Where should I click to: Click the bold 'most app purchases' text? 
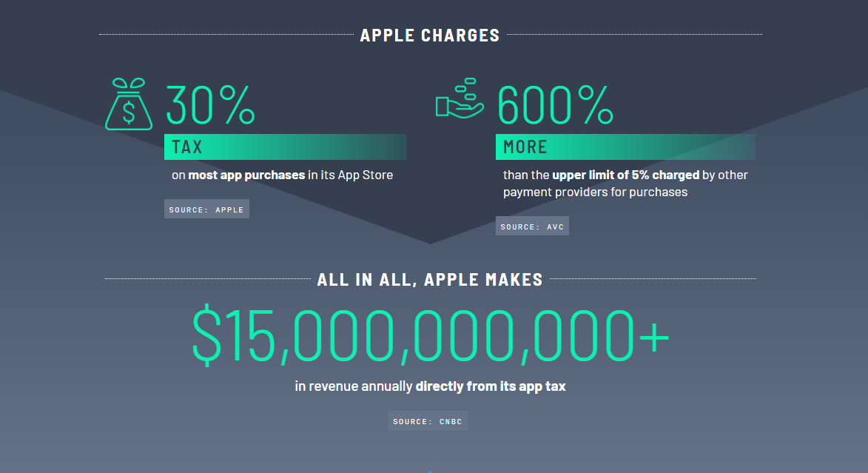246,175
